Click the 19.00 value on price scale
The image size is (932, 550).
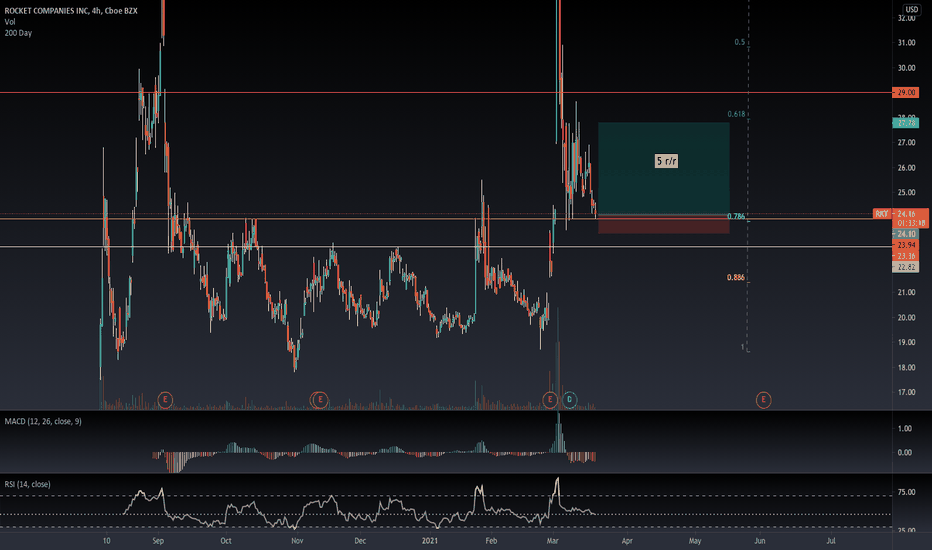pyautogui.click(x=906, y=342)
